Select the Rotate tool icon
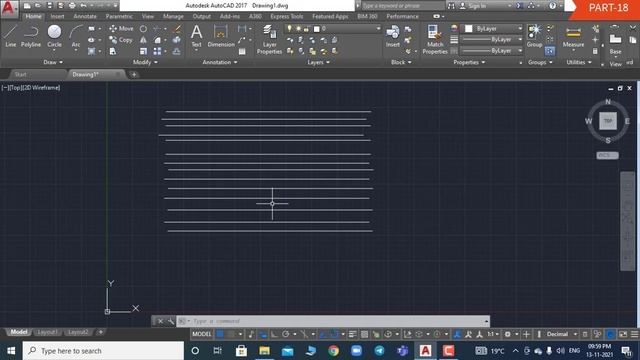640x360 pixels. click(x=143, y=29)
